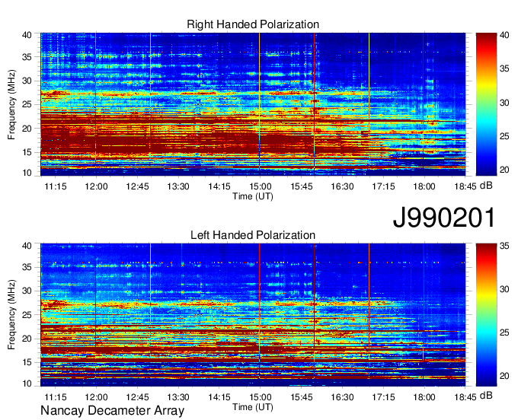Image resolution: width=518 pixels, height=420 pixels.
Task: Select the "12:00" time tick of Left Handed plot
Action: [x=96, y=397]
